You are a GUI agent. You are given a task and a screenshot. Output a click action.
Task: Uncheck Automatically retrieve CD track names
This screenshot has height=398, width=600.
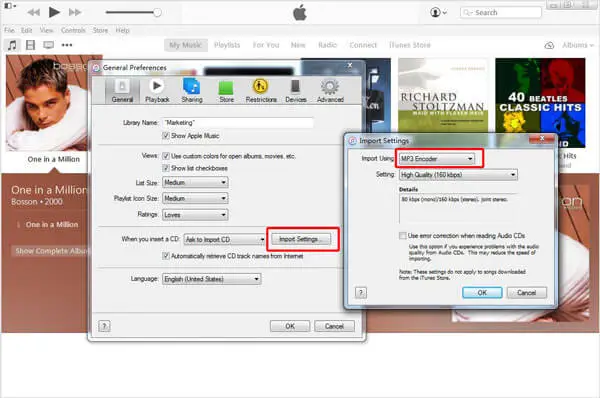[x=166, y=256]
